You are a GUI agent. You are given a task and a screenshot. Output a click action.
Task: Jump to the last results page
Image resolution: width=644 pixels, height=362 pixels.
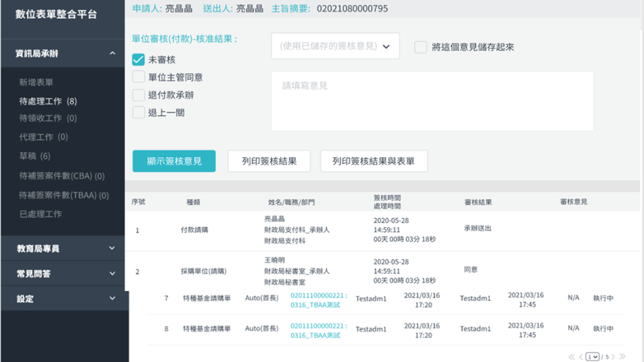[623, 356]
